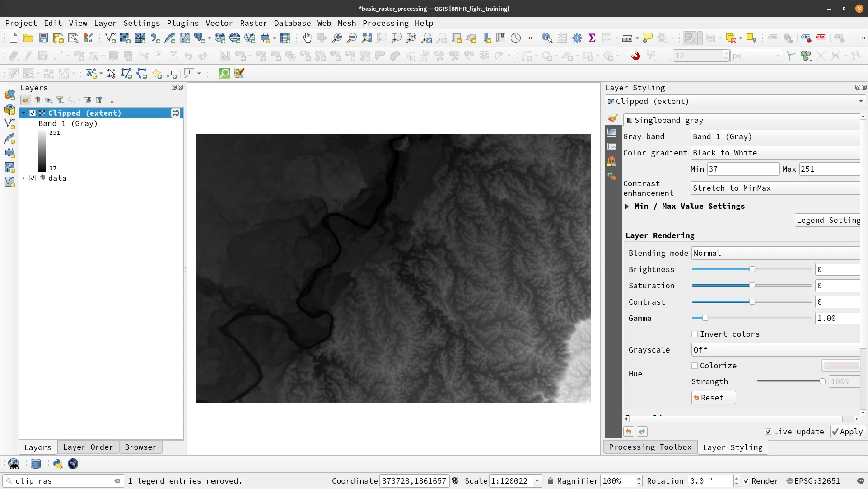Open the Temporal Controller clock icon
The height and width of the screenshot is (489, 868).
[516, 38]
